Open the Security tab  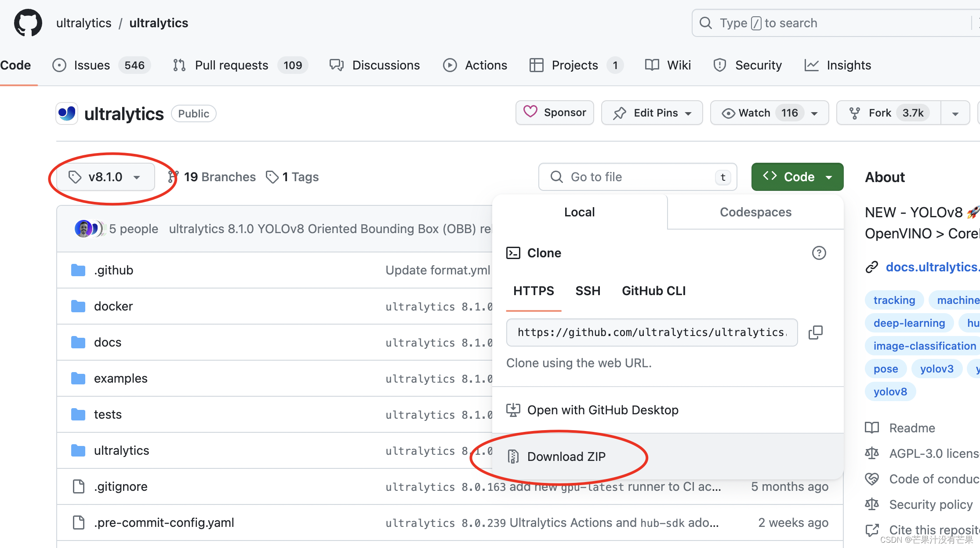pyautogui.click(x=748, y=65)
